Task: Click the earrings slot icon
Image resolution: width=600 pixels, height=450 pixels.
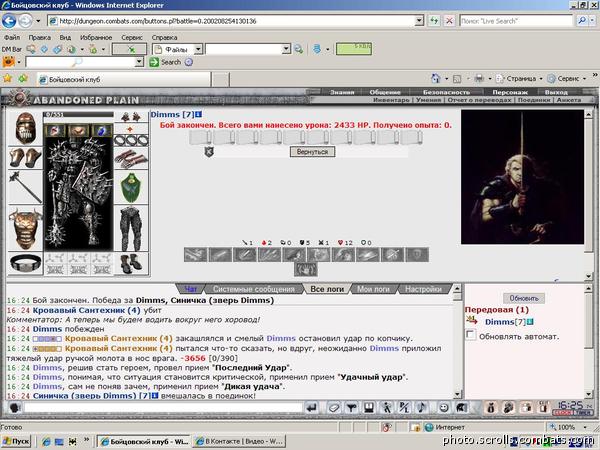Action: 130,117
